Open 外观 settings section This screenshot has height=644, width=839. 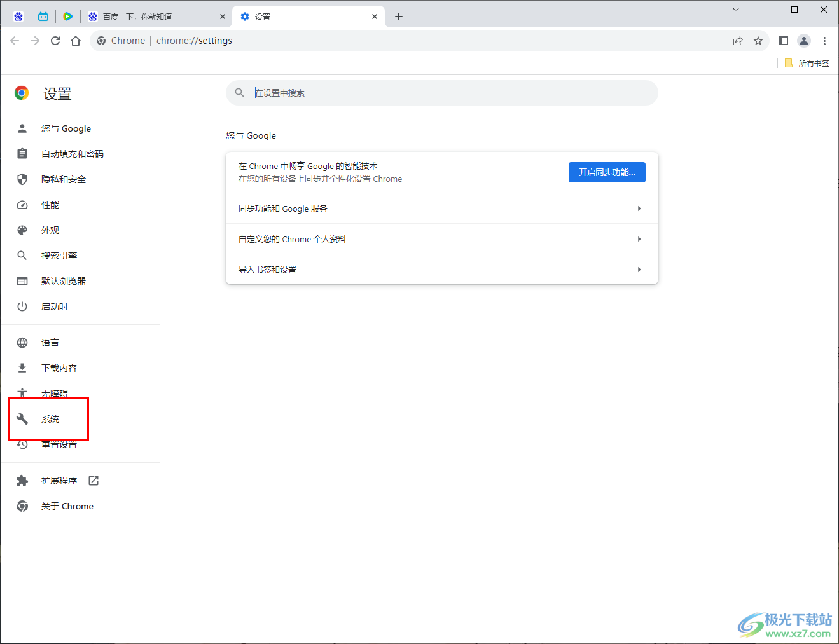tap(50, 230)
